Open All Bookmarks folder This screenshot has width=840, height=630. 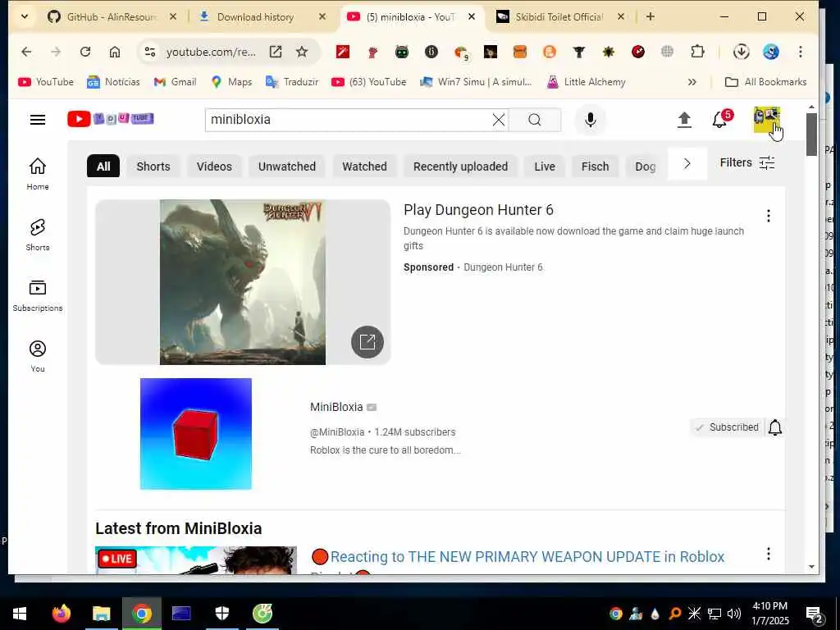coord(765,82)
